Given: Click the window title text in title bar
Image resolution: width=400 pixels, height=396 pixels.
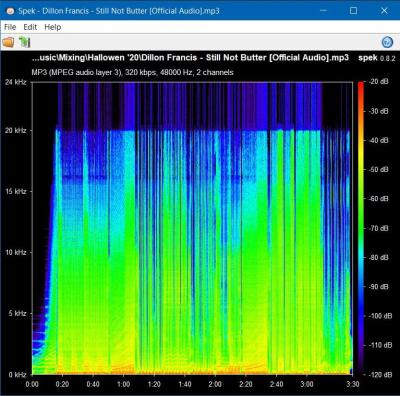Looking at the screenshot, I should click(119, 11).
